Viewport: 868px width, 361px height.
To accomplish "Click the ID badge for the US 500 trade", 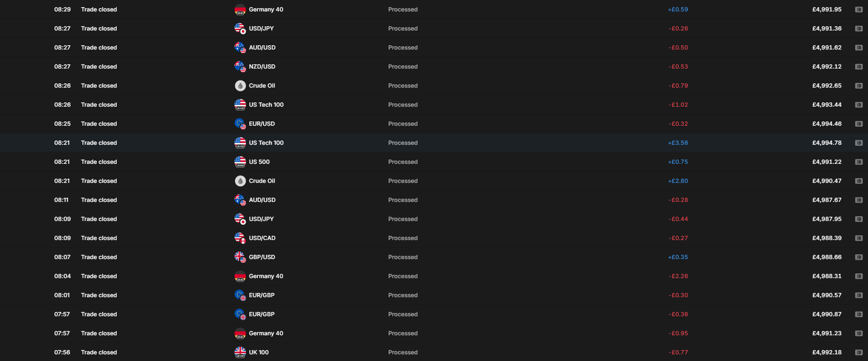I will point(859,161).
